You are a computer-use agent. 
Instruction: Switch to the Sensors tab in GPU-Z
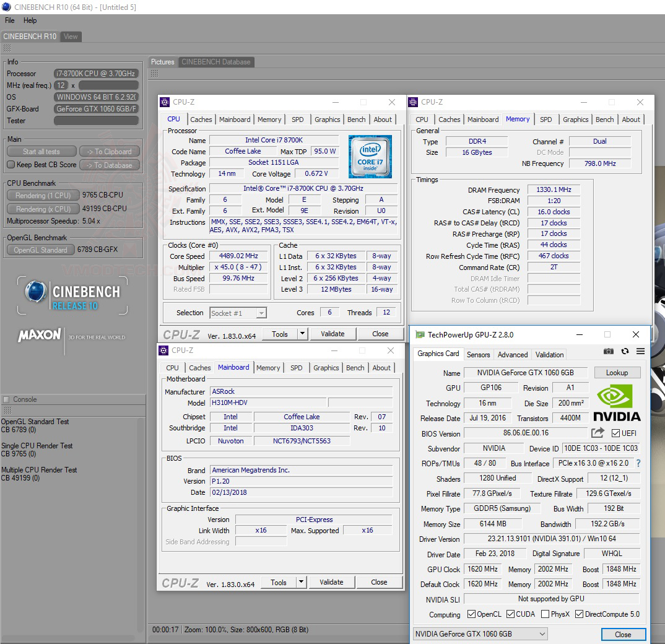pyautogui.click(x=478, y=354)
